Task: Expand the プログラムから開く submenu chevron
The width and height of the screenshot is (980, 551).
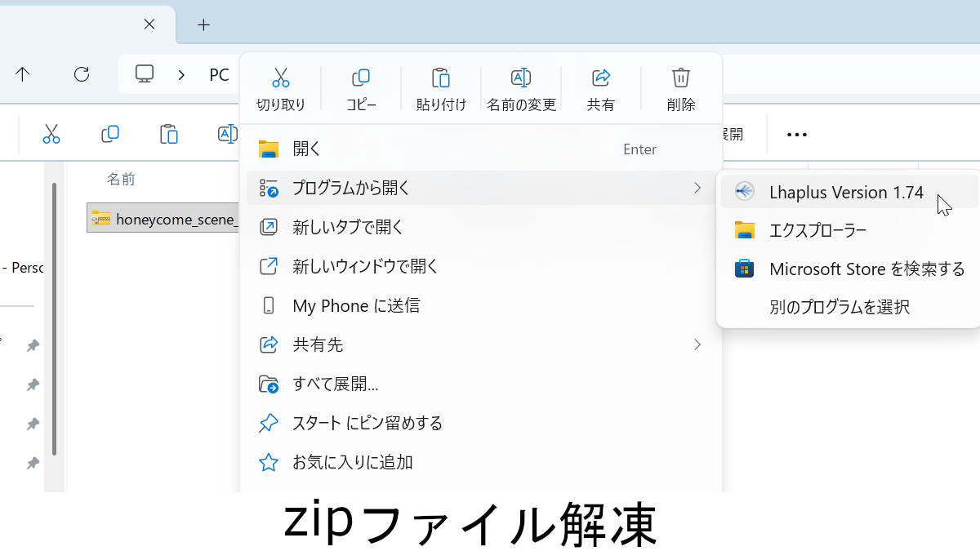Action: click(x=697, y=188)
